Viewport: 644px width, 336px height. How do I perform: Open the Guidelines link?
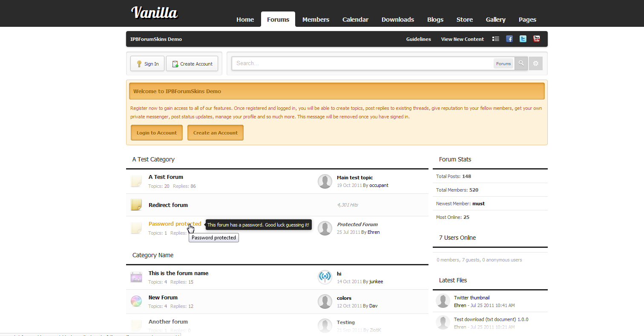pos(419,39)
